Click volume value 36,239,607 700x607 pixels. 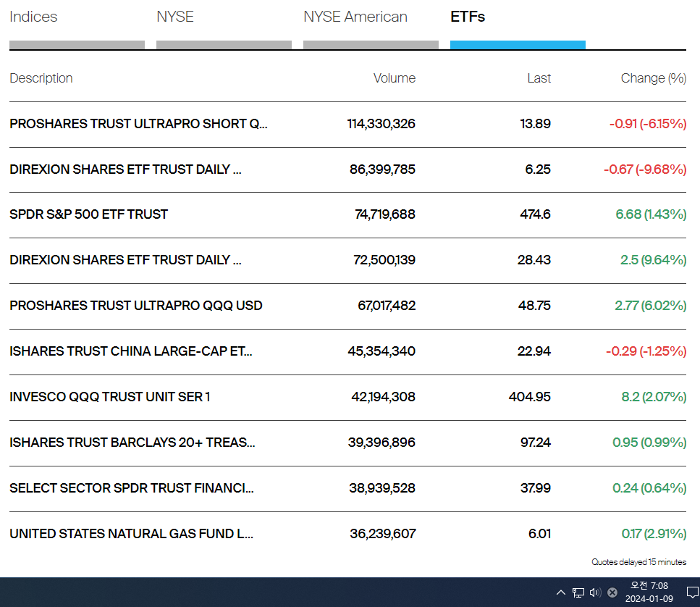383,533
